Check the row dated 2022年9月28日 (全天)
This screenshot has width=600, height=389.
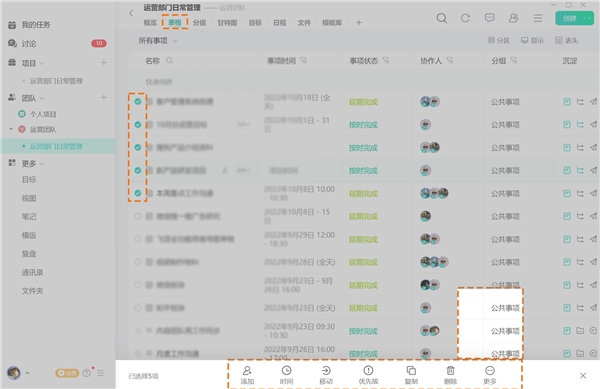point(138,262)
